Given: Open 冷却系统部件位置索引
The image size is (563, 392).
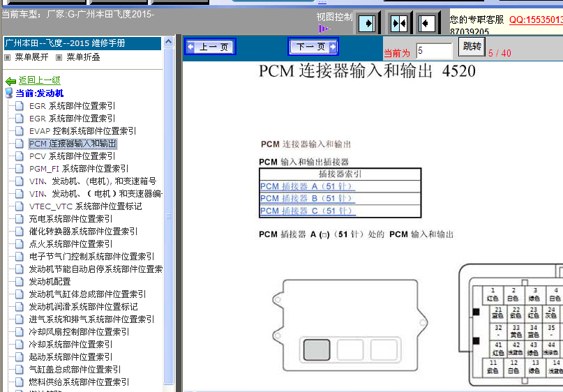Looking at the screenshot, I should [70, 345].
